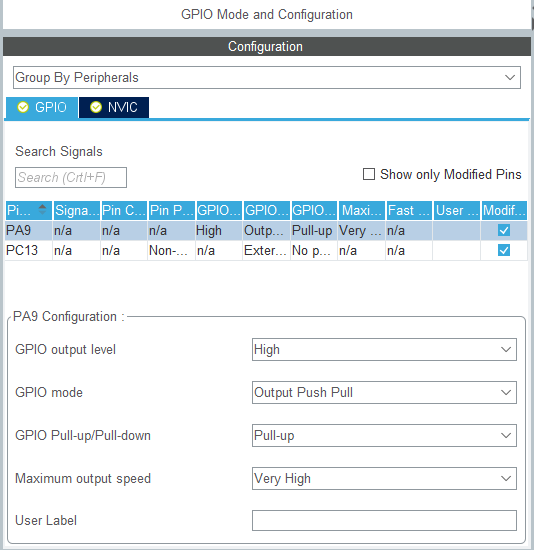Viewport: 534px width, 550px height.
Task: Click the Exter... mode cell for PC13
Action: pos(266,250)
